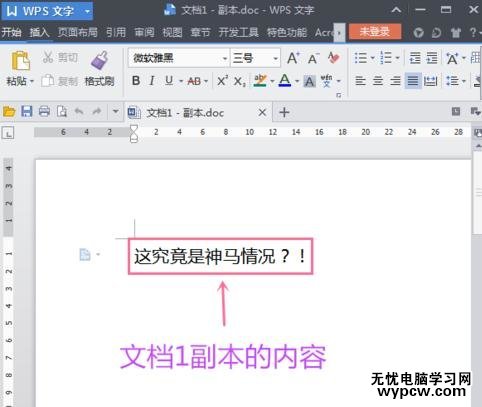Expand underline style dropdown arrow
The image size is (482, 407).
click(x=181, y=81)
